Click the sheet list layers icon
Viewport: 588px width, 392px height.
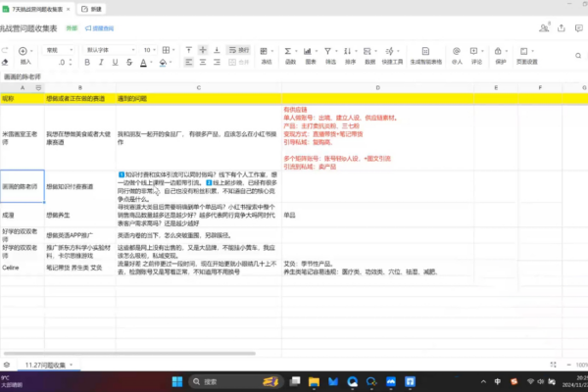[7, 365]
